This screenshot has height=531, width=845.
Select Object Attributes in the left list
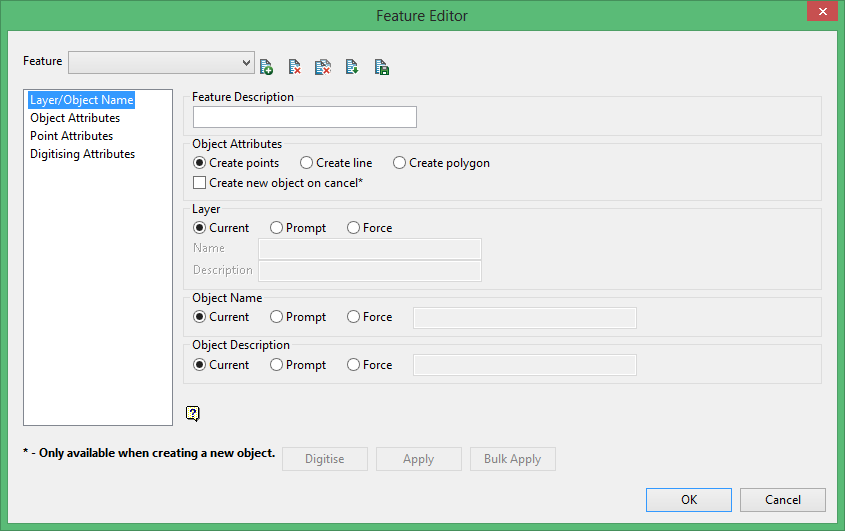(75, 118)
